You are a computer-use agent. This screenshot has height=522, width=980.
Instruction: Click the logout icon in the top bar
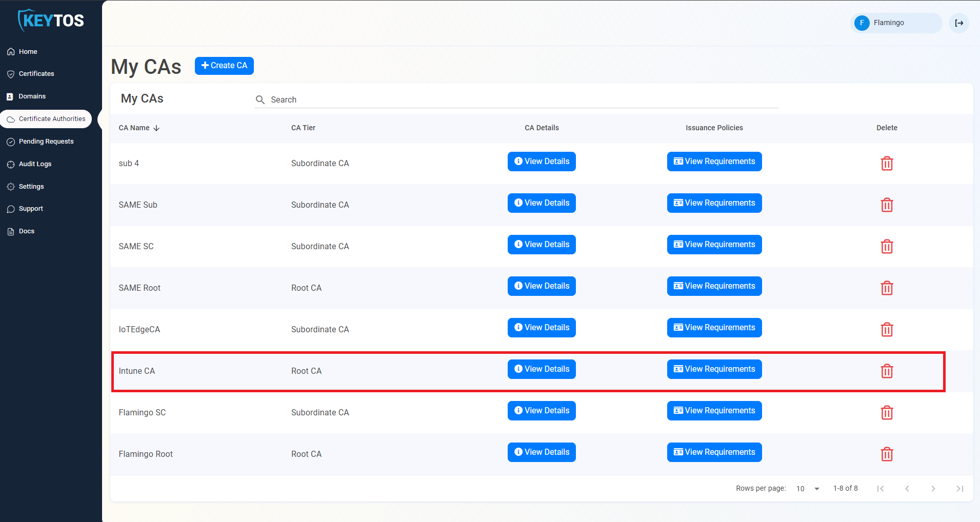click(958, 23)
